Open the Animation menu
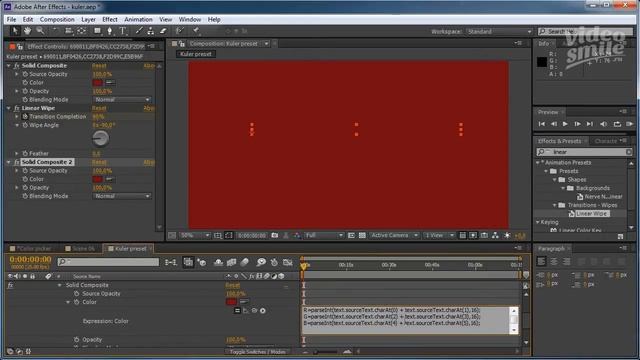The height and width of the screenshot is (360, 640). coord(138,20)
